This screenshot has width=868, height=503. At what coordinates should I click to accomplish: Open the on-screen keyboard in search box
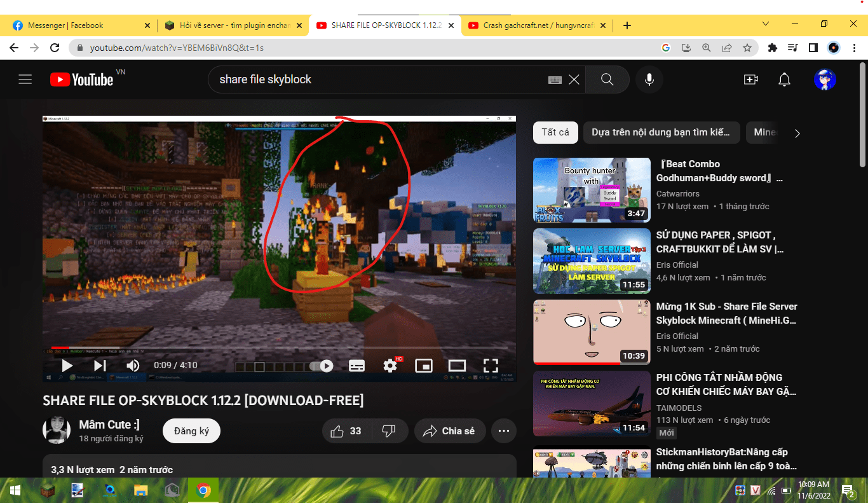[555, 79]
